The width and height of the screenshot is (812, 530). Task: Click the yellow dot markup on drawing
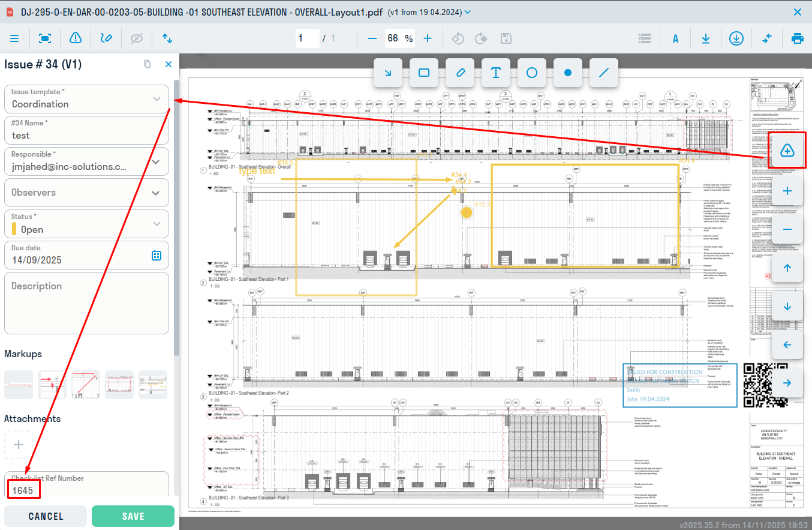(x=467, y=212)
